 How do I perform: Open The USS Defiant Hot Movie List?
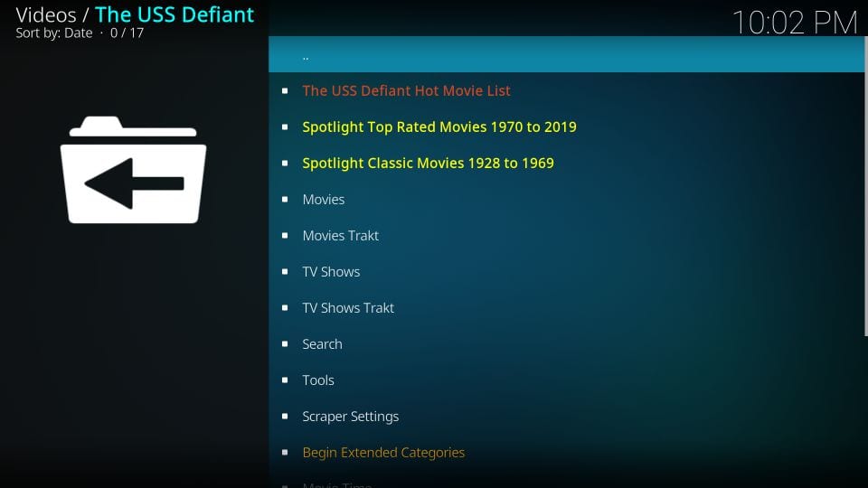click(406, 90)
